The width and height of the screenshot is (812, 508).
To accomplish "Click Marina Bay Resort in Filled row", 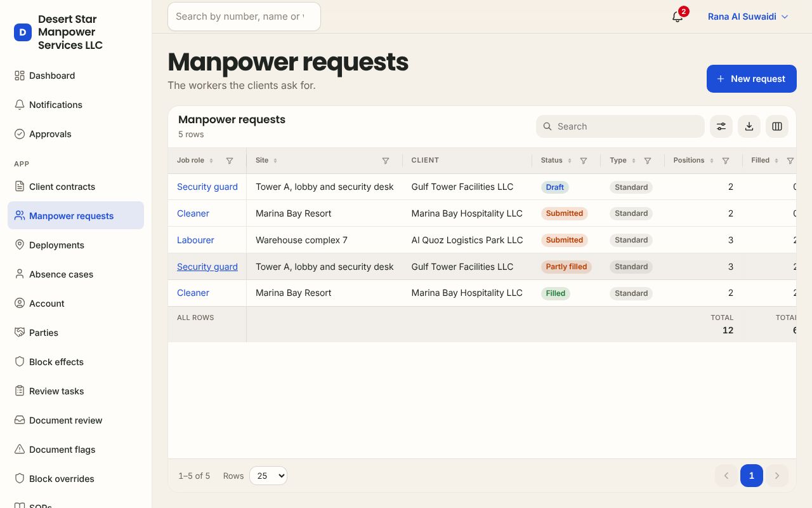I will [x=294, y=293].
